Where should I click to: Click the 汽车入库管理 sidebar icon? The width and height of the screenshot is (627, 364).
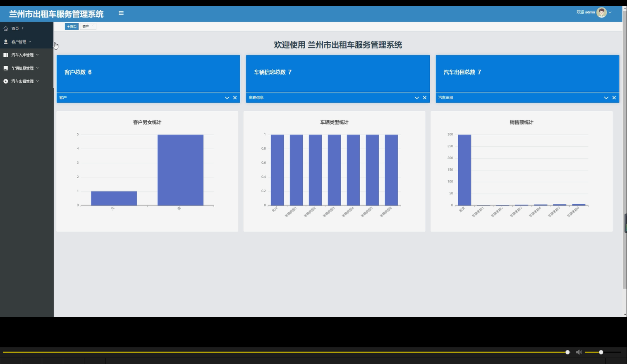pos(5,55)
